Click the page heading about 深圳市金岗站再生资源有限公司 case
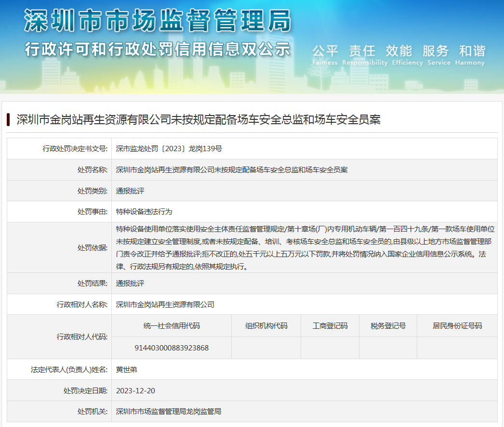Screen dimensions: 504x427 click(x=199, y=120)
